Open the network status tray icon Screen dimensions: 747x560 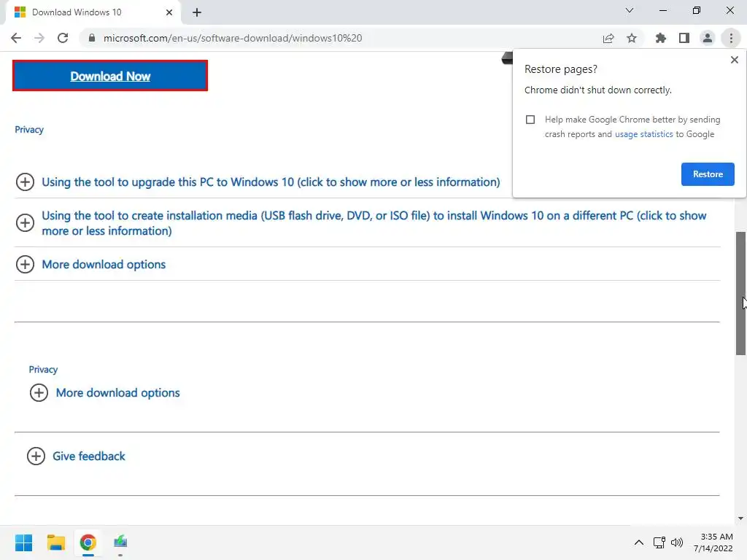pyautogui.click(x=659, y=542)
